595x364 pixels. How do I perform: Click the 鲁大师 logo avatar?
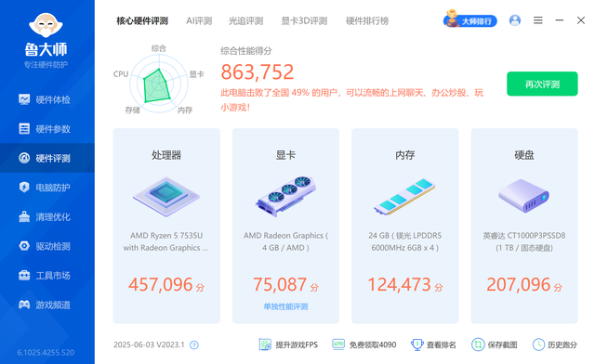tap(46, 25)
